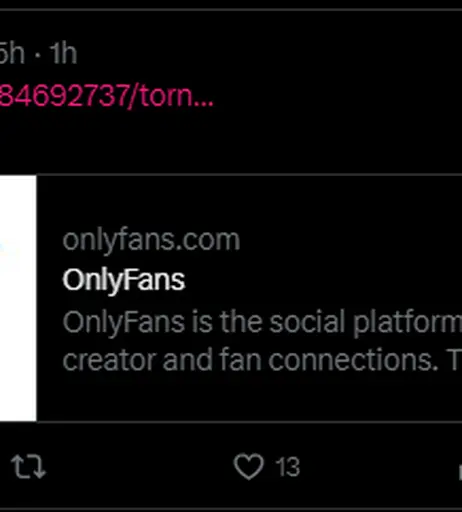Open the white link card thumbnail image
The height and width of the screenshot is (512, 462).
(x=18, y=298)
